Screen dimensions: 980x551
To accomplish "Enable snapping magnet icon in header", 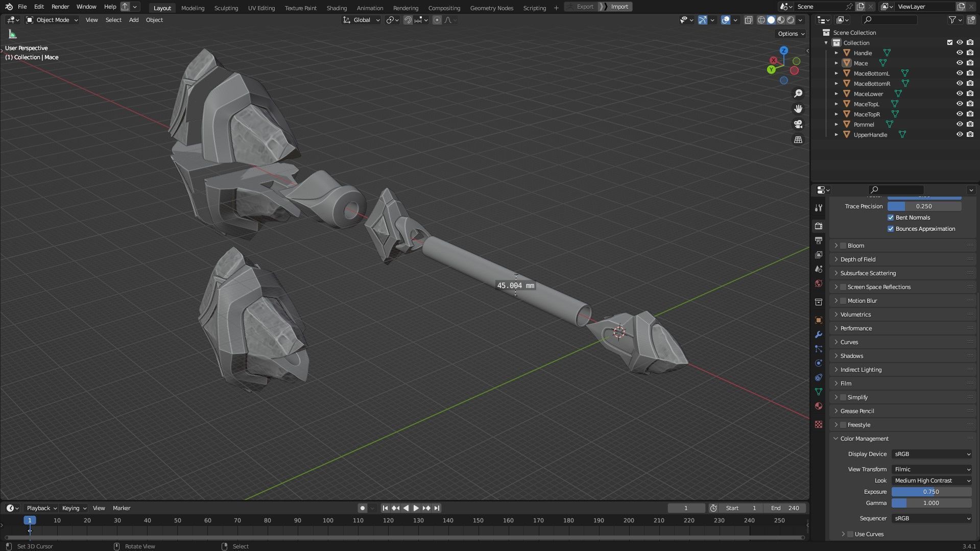I will pos(408,20).
